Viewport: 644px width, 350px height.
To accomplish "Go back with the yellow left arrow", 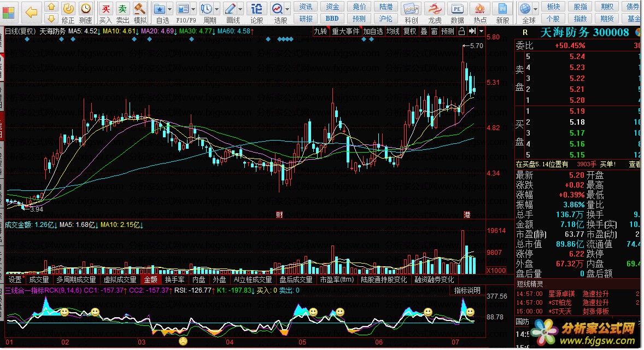I will click(32, 13).
